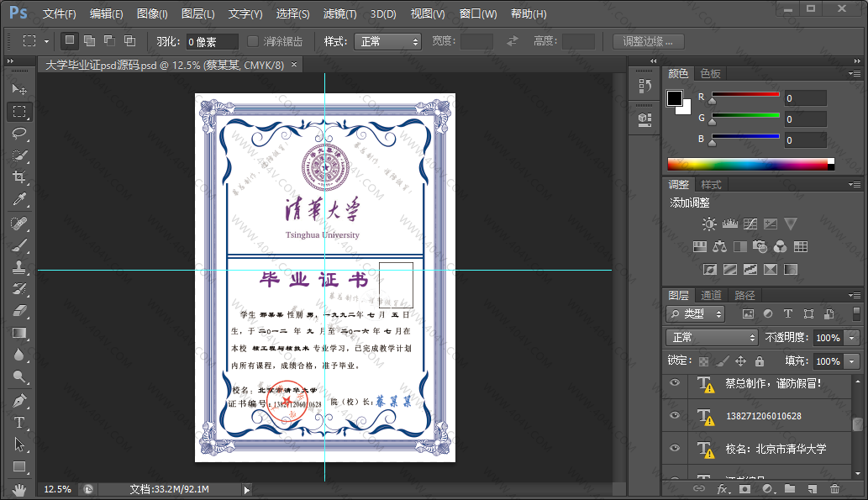Hide the 138271206010628 text layer
The image size is (868, 500).
[674, 416]
